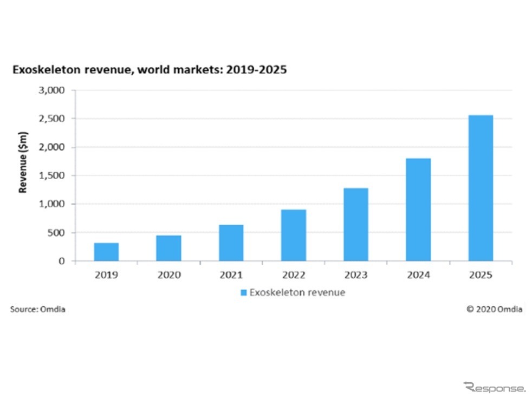Click the blue legend color square
The width and height of the screenshot is (532, 399).
click(244, 292)
